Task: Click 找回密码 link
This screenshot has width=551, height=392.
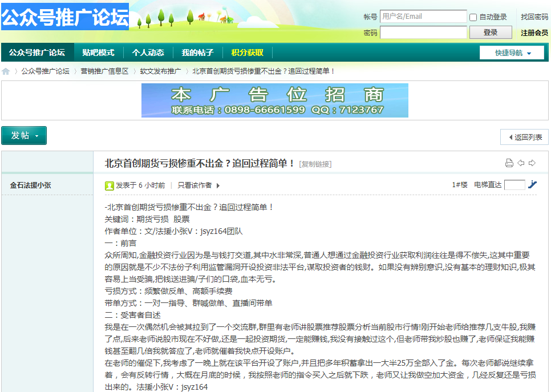Action: (534, 17)
